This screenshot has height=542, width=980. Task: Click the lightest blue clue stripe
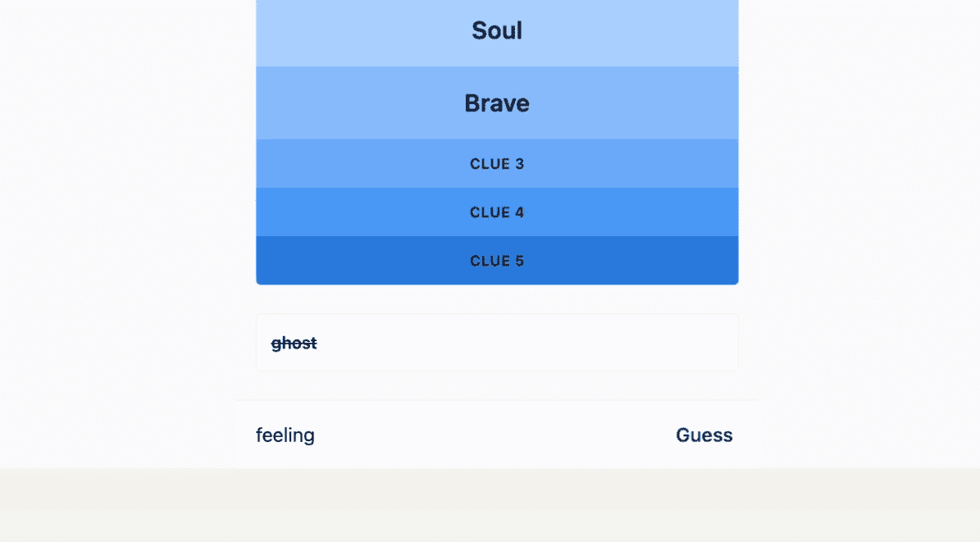pos(497,31)
